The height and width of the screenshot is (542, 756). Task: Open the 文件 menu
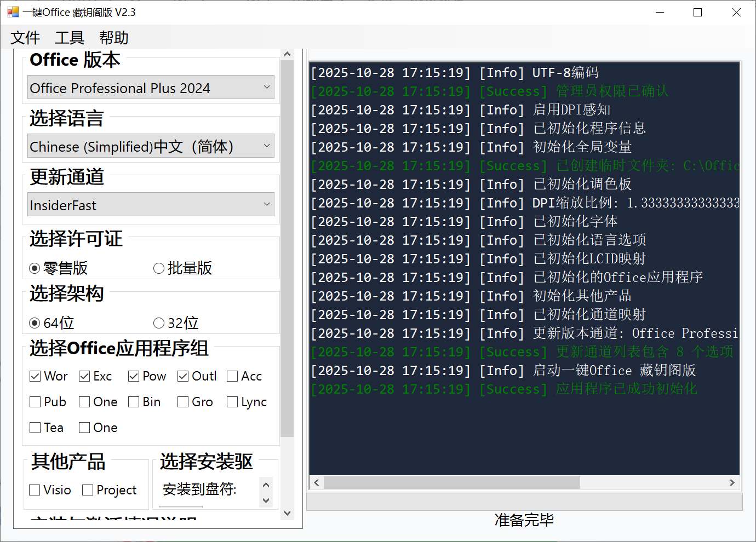25,38
